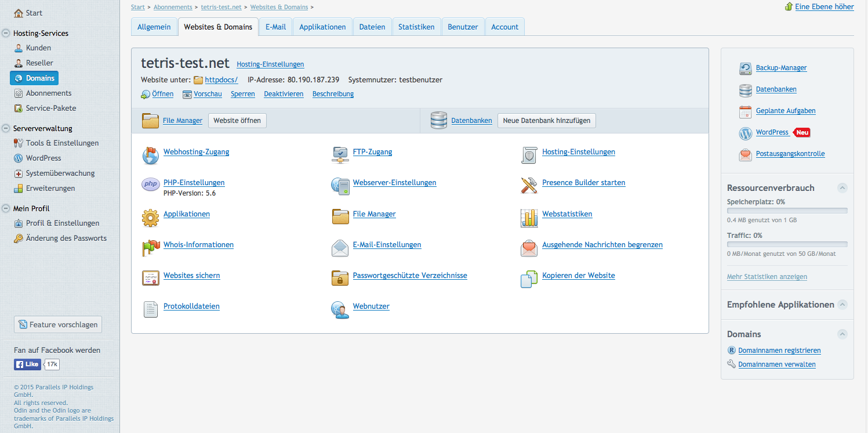Collapse the Serververwaltung sidebar section
The height and width of the screenshot is (433, 868).
click(x=6, y=128)
